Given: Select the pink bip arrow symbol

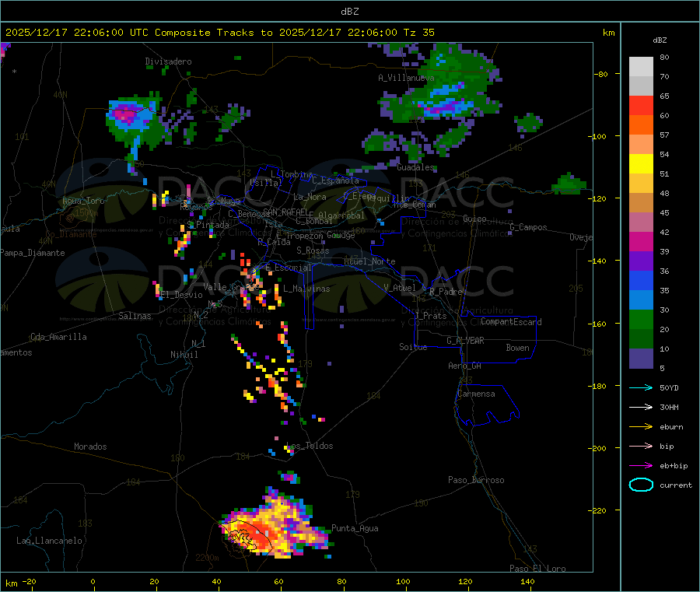Looking at the screenshot, I should pos(641,446).
